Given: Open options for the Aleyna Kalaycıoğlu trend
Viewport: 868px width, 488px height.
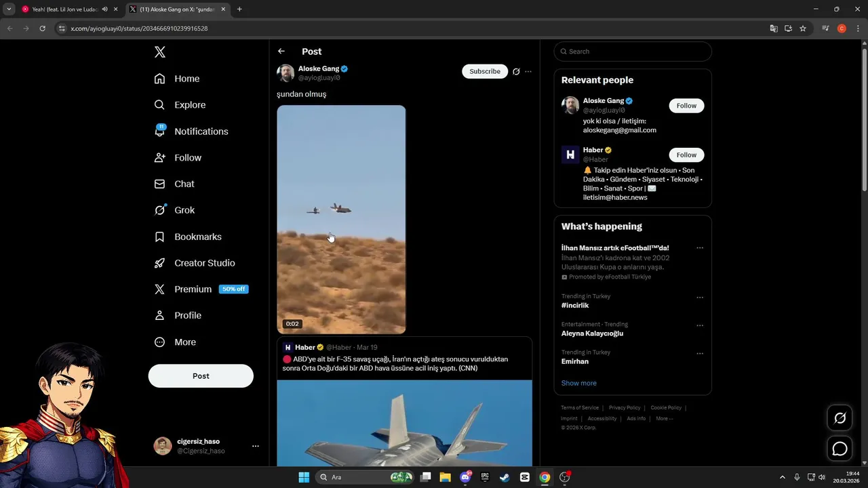Looking at the screenshot, I should coord(700,325).
